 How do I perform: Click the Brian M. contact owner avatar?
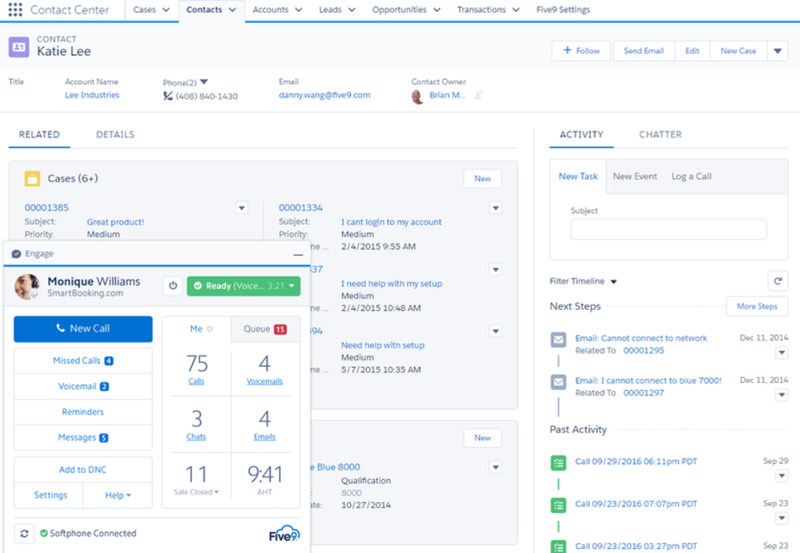(417, 96)
